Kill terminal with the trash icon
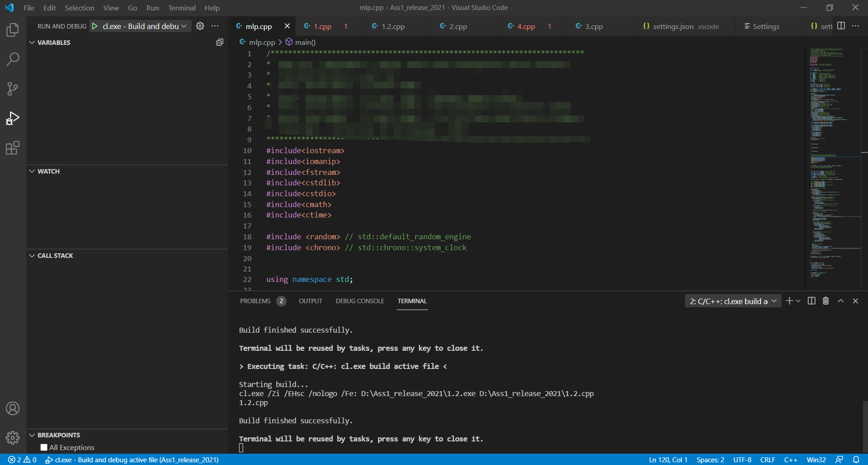This screenshot has width=868, height=465. [826, 301]
